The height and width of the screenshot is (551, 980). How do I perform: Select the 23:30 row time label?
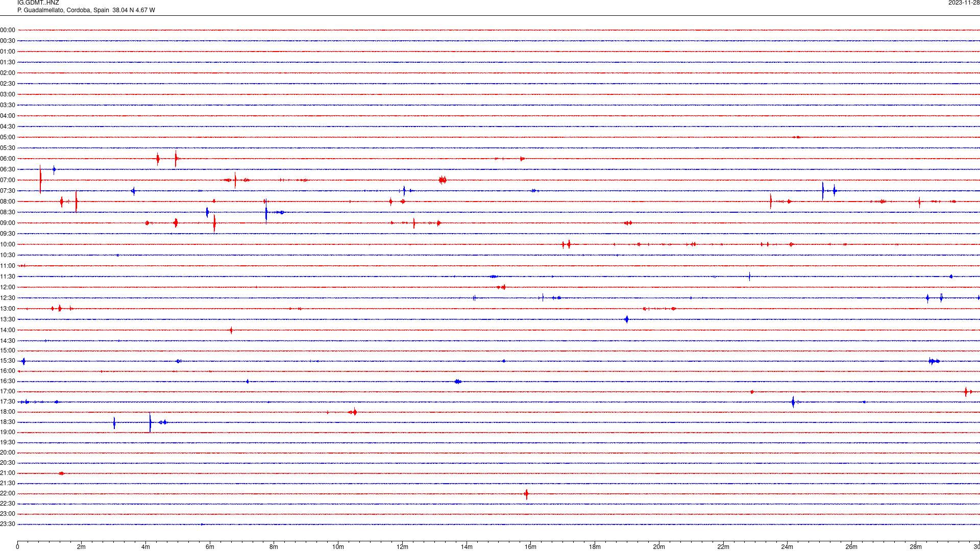8,524
